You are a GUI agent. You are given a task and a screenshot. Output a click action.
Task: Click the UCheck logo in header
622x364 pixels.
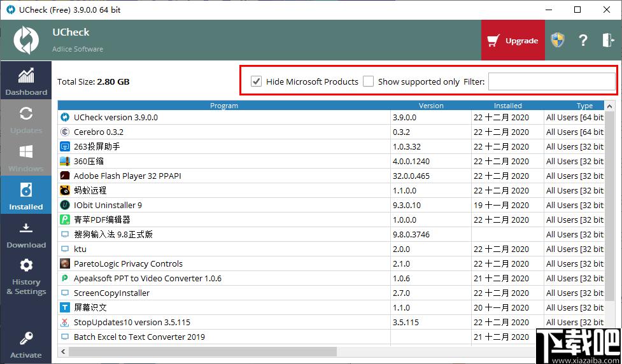point(26,40)
